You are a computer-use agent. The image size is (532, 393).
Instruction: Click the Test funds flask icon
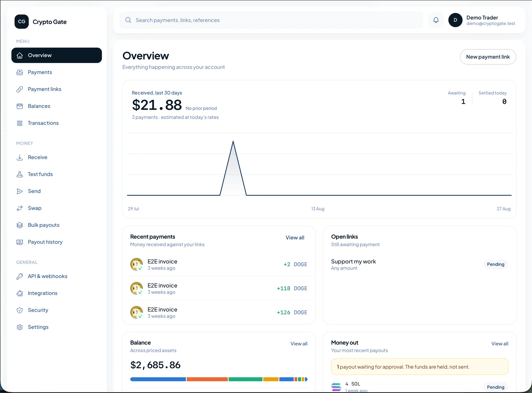(x=20, y=174)
